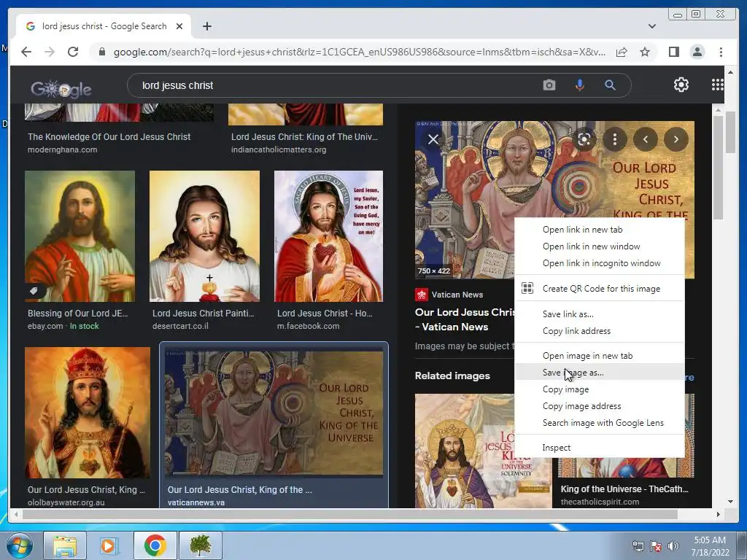The height and width of the screenshot is (560, 747).
Task: Open a new tab with plus button
Action: (x=206, y=26)
